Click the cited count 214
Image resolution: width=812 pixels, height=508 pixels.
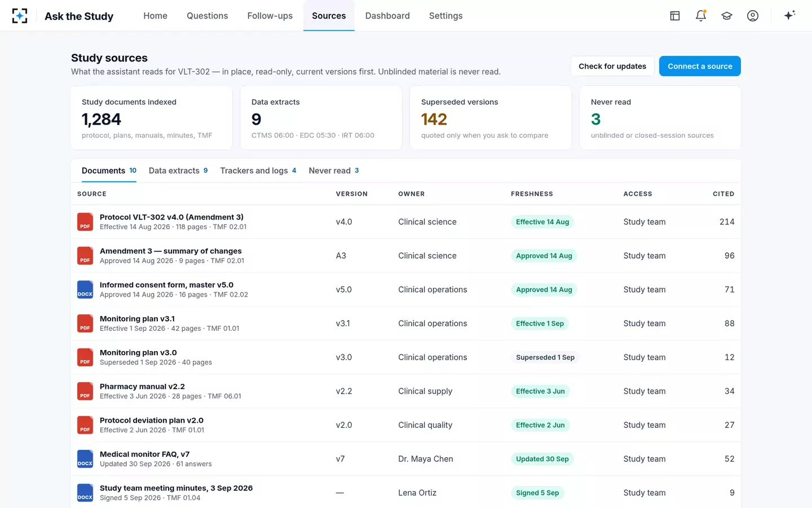tap(727, 222)
